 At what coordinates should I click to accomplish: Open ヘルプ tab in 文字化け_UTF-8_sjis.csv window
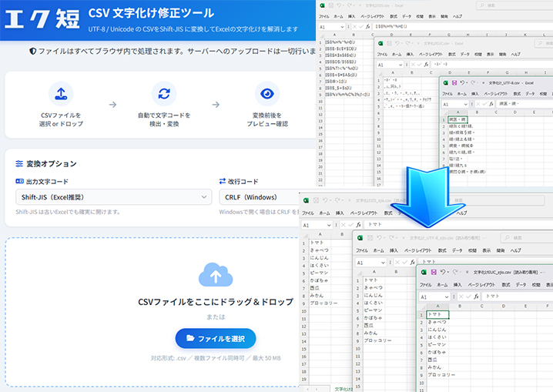[515, 250]
